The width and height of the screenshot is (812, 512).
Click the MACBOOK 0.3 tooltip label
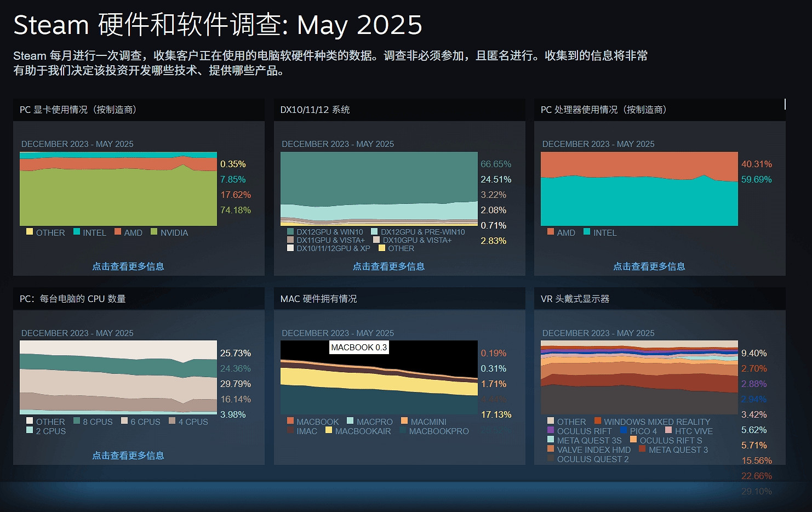(359, 348)
